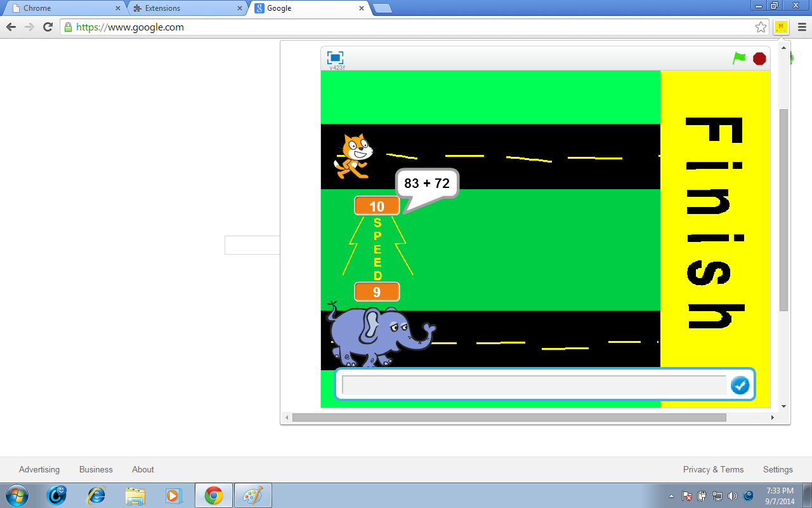Image resolution: width=812 pixels, height=508 pixels.
Task: Click the blue elephant sprite
Action: click(381, 335)
